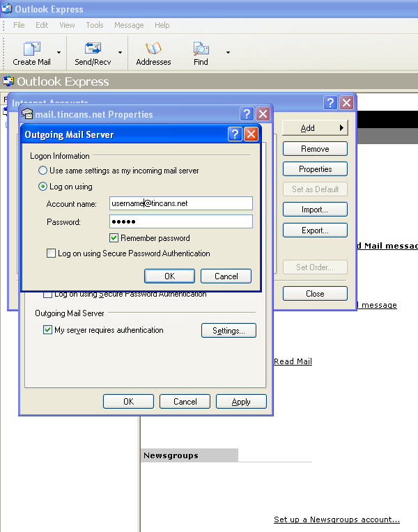Click Close button in Internet Accounts
Viewport: 418px width, 532px height.
(x=315, y=293)
